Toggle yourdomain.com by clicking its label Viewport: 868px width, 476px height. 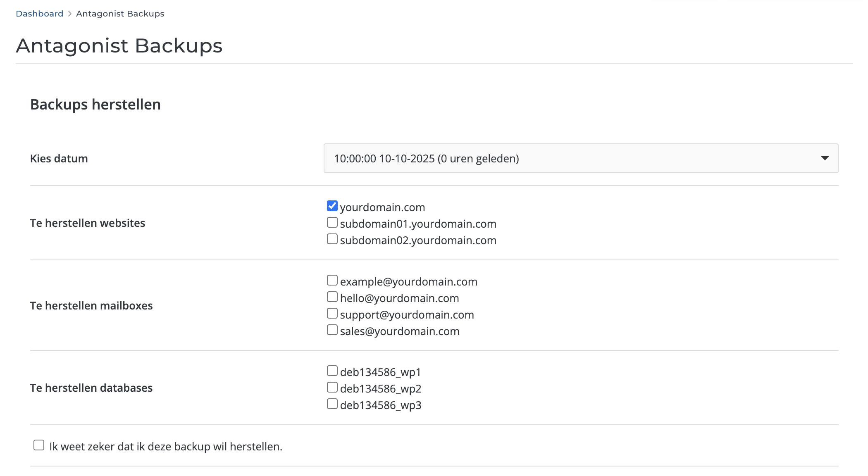382,207
